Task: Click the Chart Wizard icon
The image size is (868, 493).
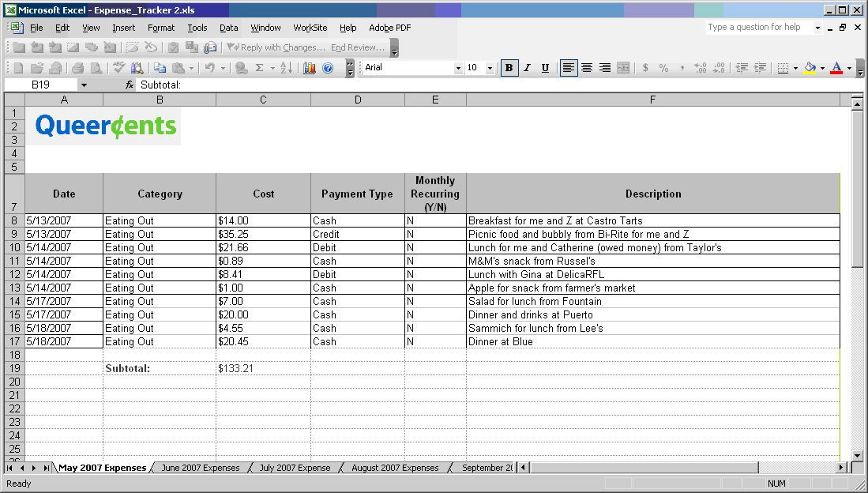Action: click(x=310, y=68)
